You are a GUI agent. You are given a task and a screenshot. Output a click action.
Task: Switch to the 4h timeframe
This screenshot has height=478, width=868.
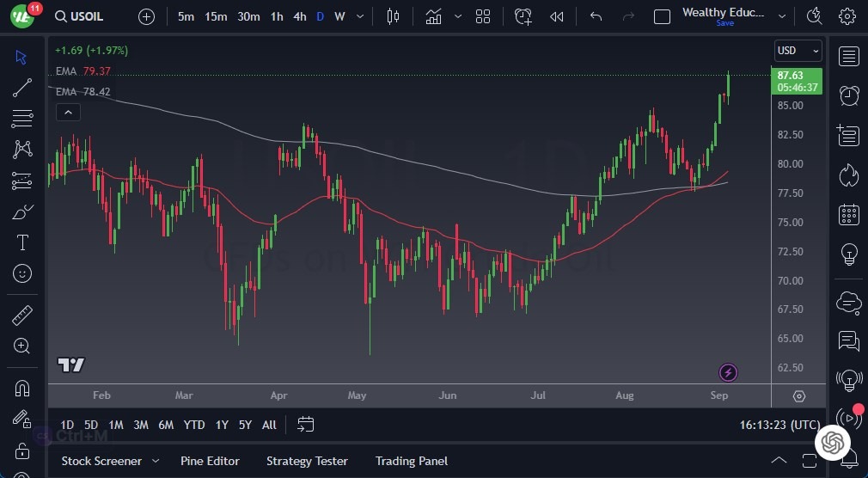(x=299, y=16)
